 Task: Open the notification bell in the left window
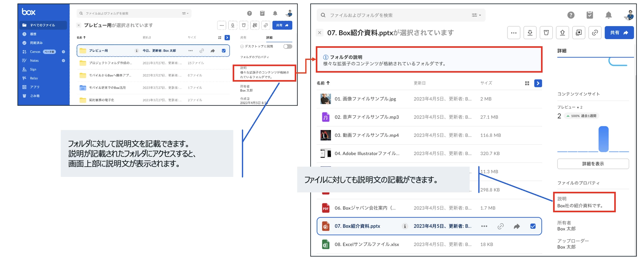[x=275, y=13]
